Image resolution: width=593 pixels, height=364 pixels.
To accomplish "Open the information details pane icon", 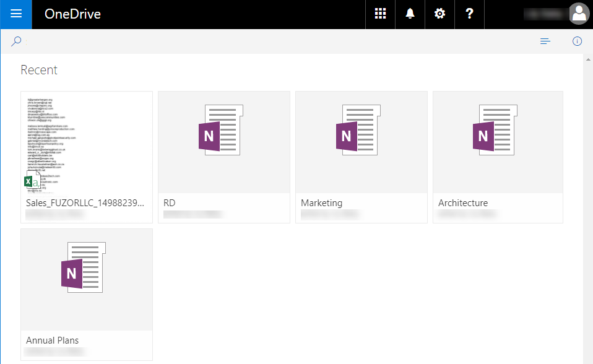I will pos(577,41).
